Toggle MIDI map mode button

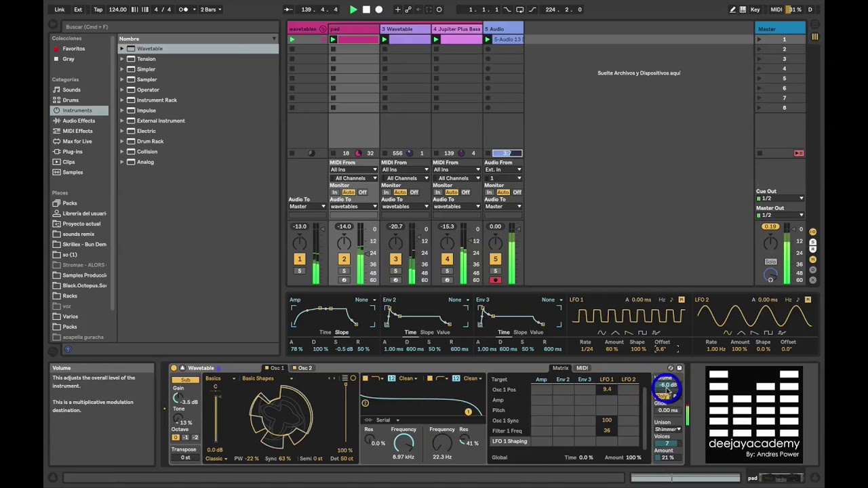point(776,9)
